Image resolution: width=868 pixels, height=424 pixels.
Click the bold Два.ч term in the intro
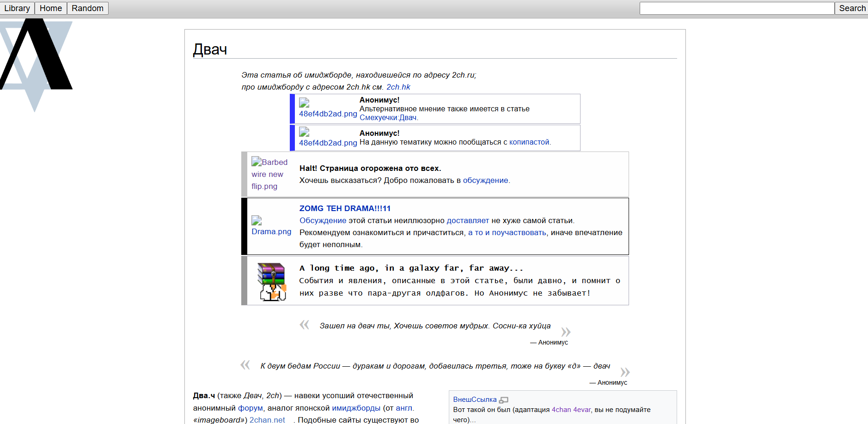[x=204, y=395]
